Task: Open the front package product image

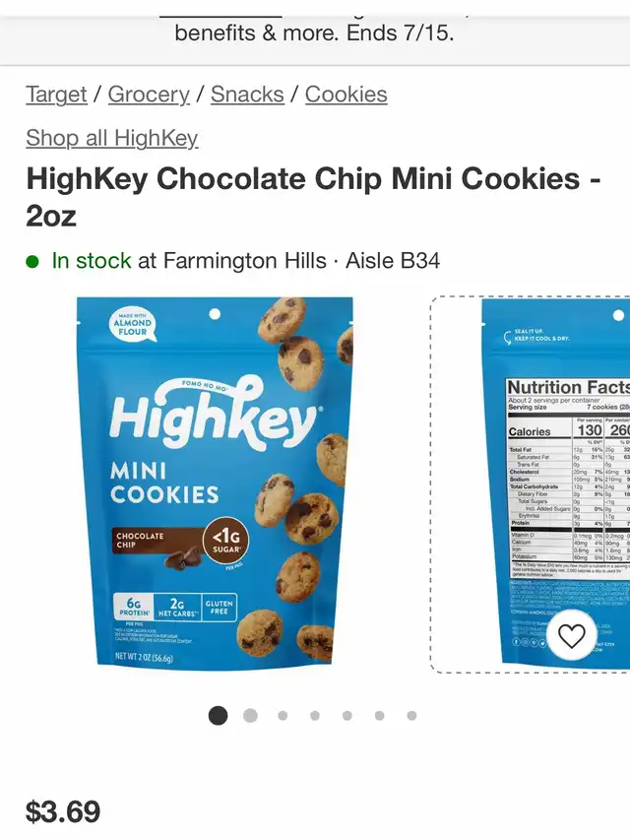Action: pos(215,484)
